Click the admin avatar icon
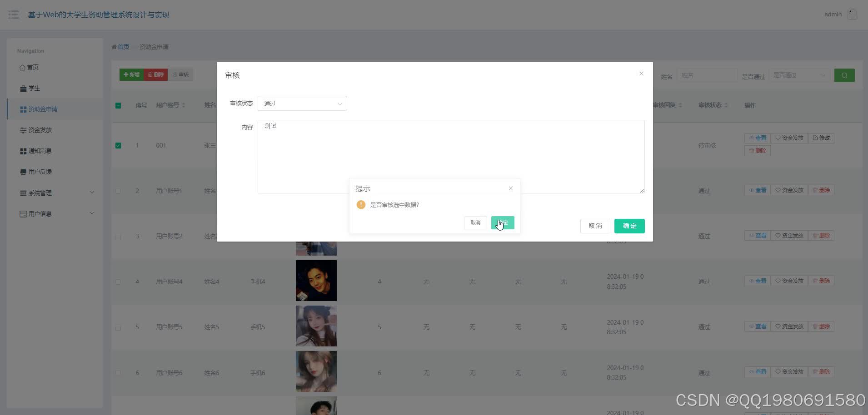The height and width of the screenshot is (415, 868). tap(852, 15)
